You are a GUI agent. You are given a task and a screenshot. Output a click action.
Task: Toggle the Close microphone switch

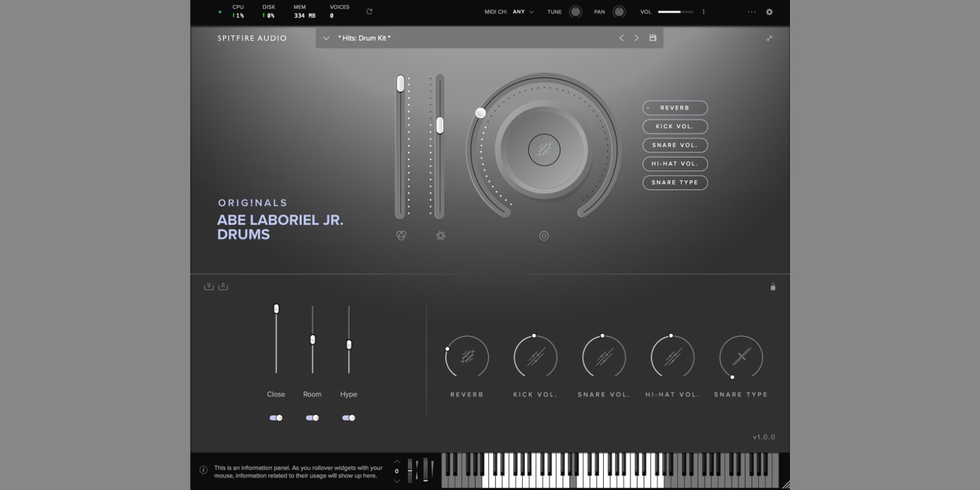pyautogui.click(x=276, y=418)
